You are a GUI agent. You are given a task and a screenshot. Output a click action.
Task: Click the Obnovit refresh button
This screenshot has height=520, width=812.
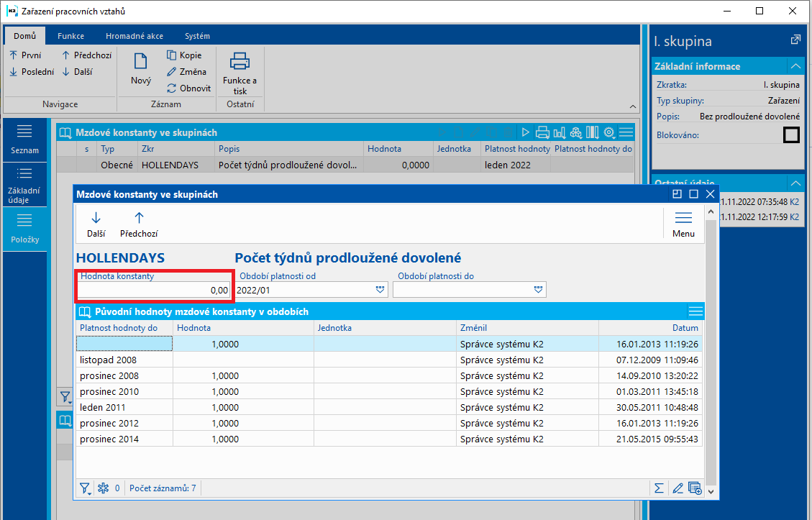coord(188,88)
